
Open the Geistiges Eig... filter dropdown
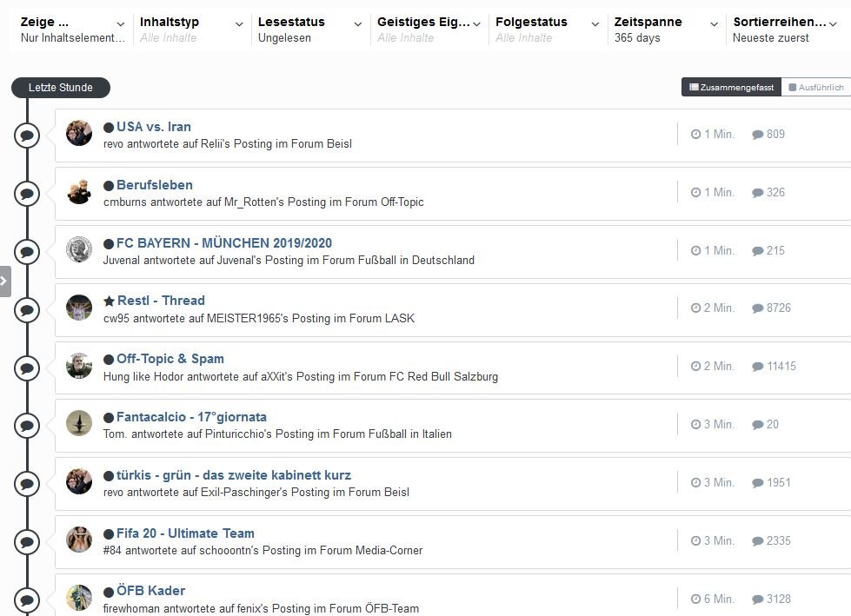point(429,30)
